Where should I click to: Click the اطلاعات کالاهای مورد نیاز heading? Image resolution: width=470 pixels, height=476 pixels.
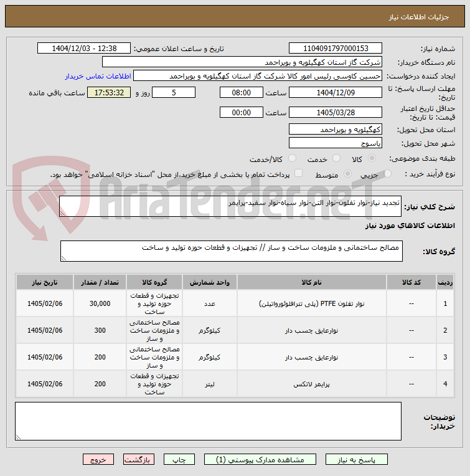410,226
